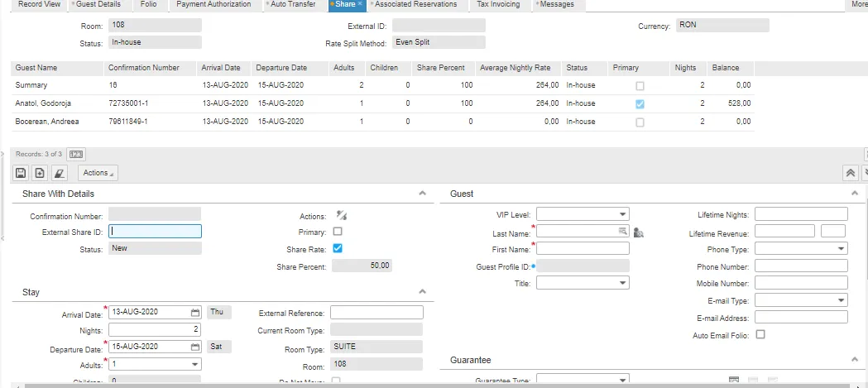Click the add new record icon
This screenshot has height=388, width=868.
[39, 173]
